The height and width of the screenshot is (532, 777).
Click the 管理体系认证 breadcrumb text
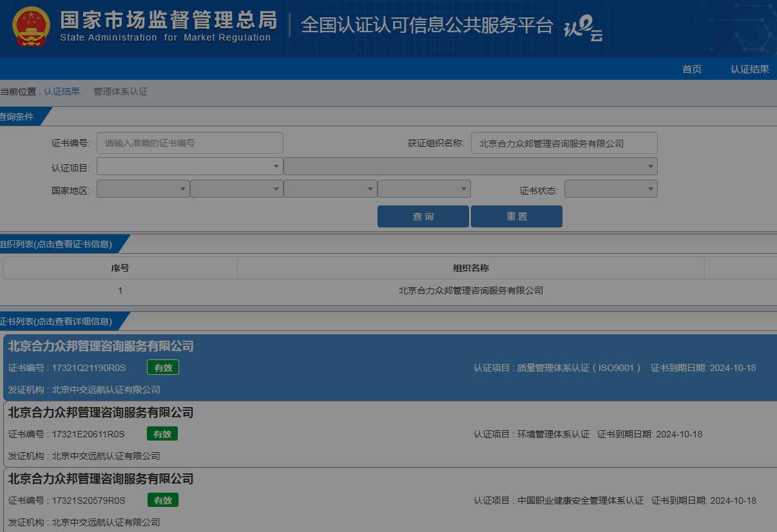[120, 91]
